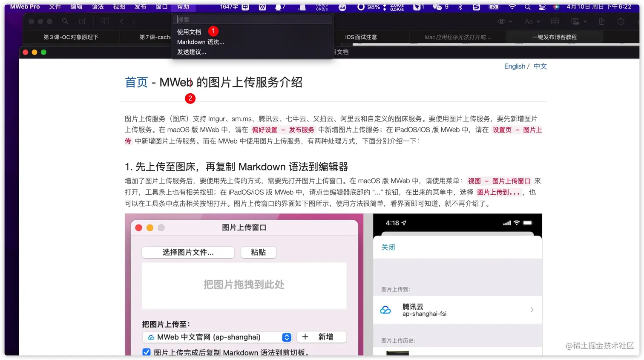Click the Sogou S icon in menu bar
Viewport: 644px width, 360px height.
click(x=476, y=7)
